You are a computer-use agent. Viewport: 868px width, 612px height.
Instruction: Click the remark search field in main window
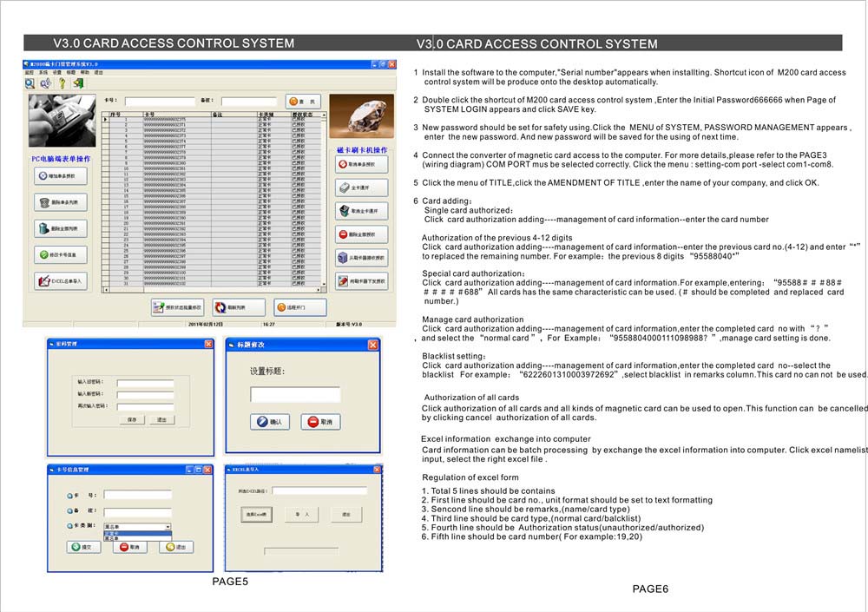point(248,102)
